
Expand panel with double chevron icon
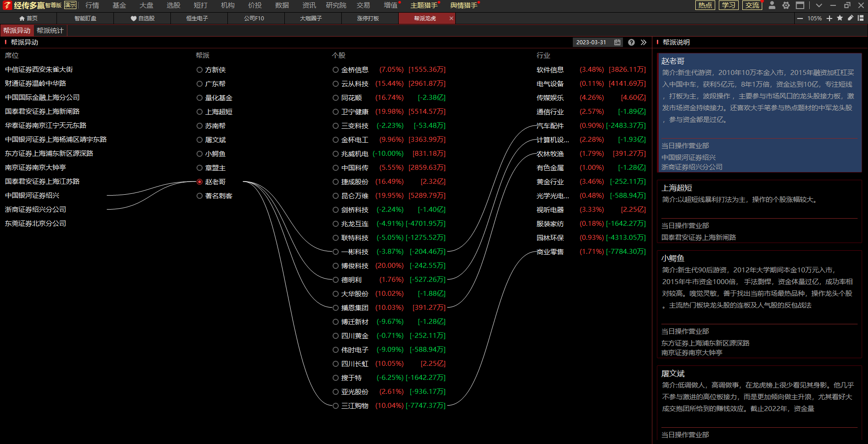pos(644,42)
